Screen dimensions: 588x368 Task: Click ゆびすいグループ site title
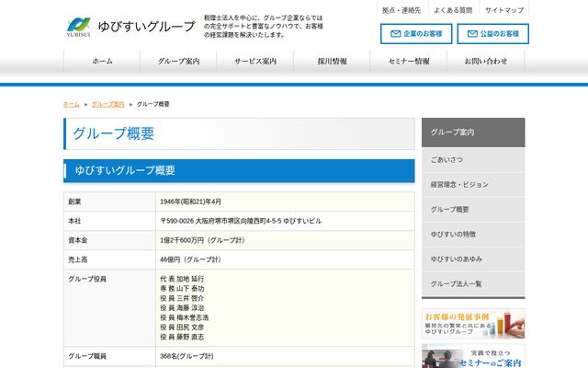[147, 27]
